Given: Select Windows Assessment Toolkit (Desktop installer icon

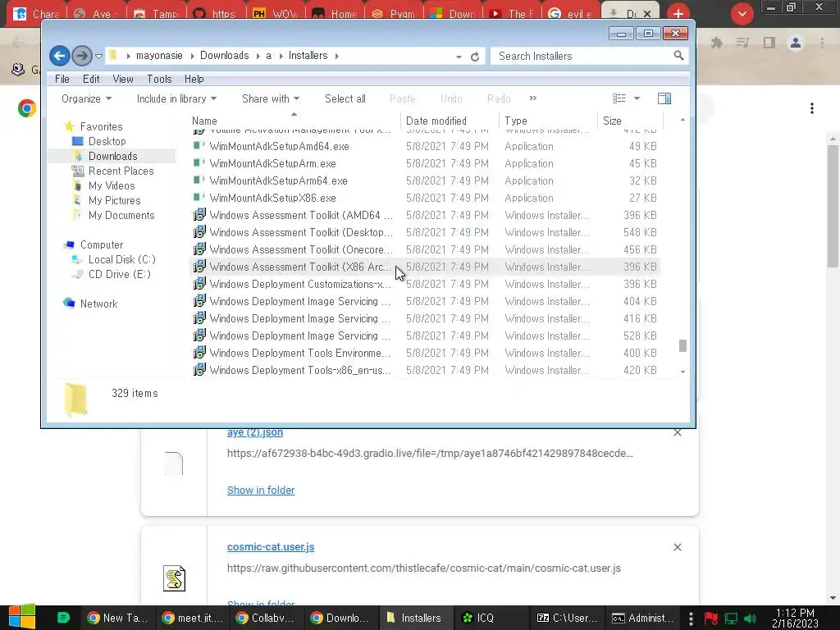Looking at the screenshot, I should click(x=199, y=232).
